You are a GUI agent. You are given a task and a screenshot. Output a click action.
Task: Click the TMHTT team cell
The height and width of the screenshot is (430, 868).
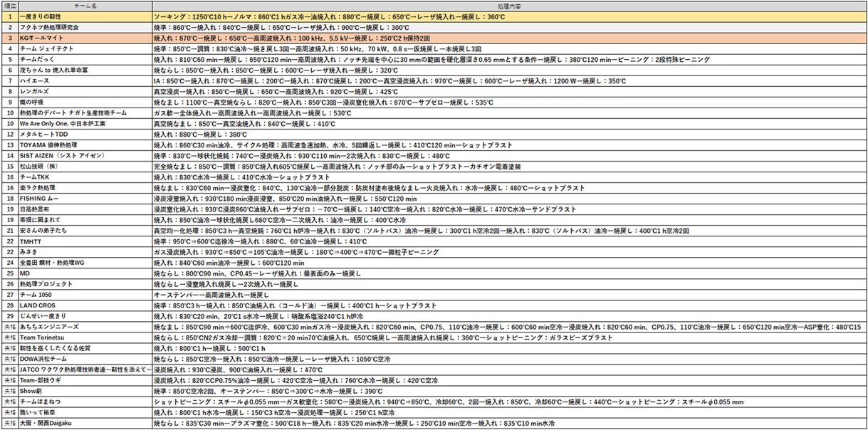click(x=85, y=241)
